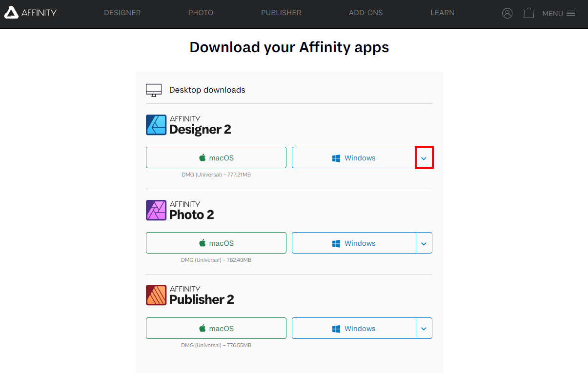
Task: Download Designer 2 for Windows
Action: 354,158
